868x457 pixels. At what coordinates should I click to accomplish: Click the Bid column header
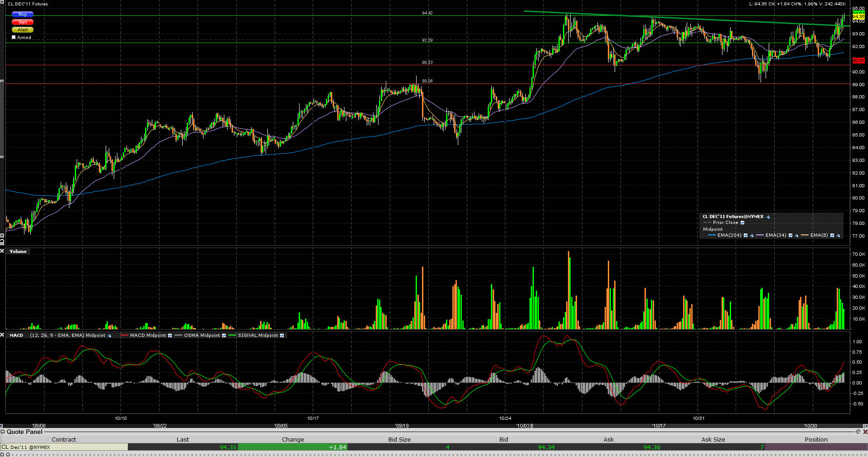click(504, 439)
